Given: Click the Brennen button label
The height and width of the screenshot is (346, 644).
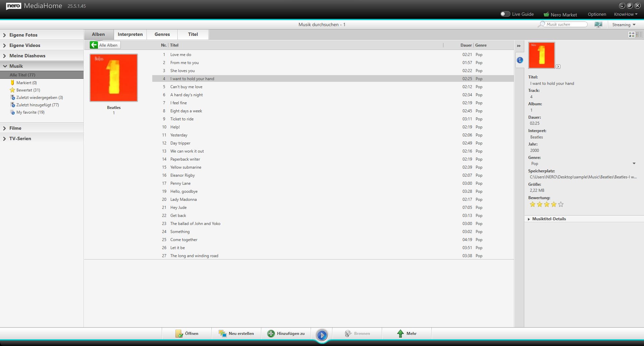Looking at the screenshot, I should click(362, 334).
